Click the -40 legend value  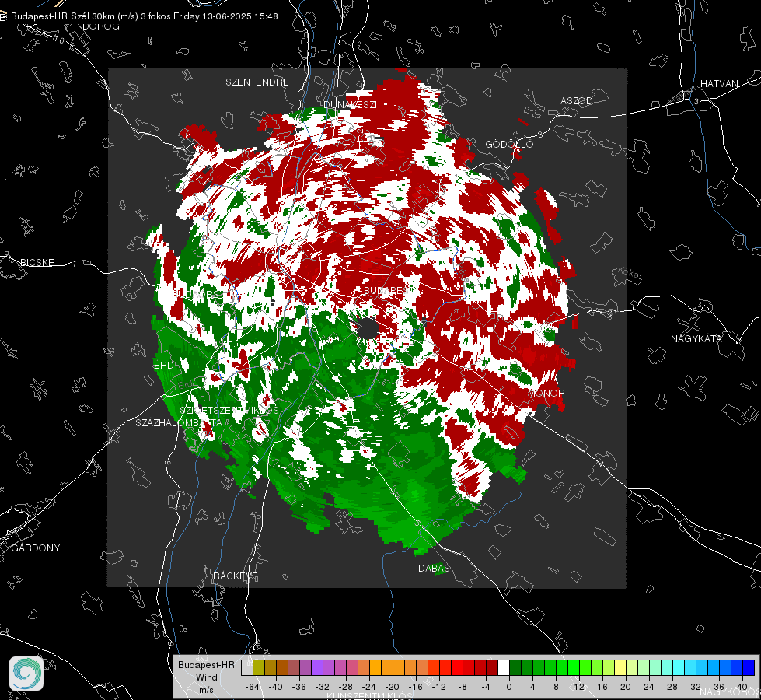coord(276,687)
